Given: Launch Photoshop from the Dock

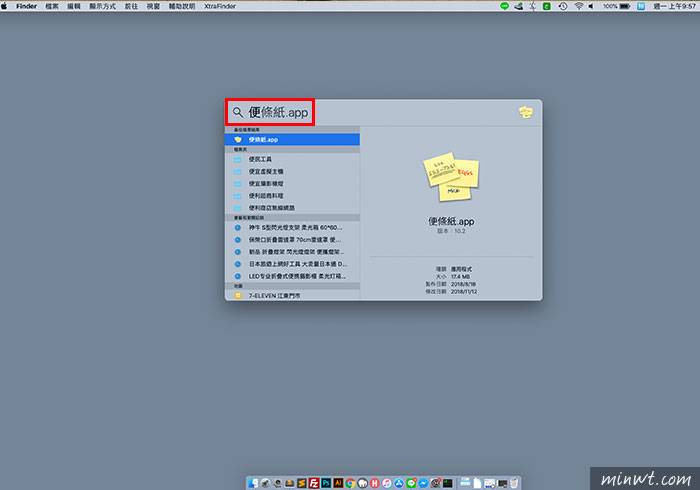Looking at the screenshot, I should [325, 483].
